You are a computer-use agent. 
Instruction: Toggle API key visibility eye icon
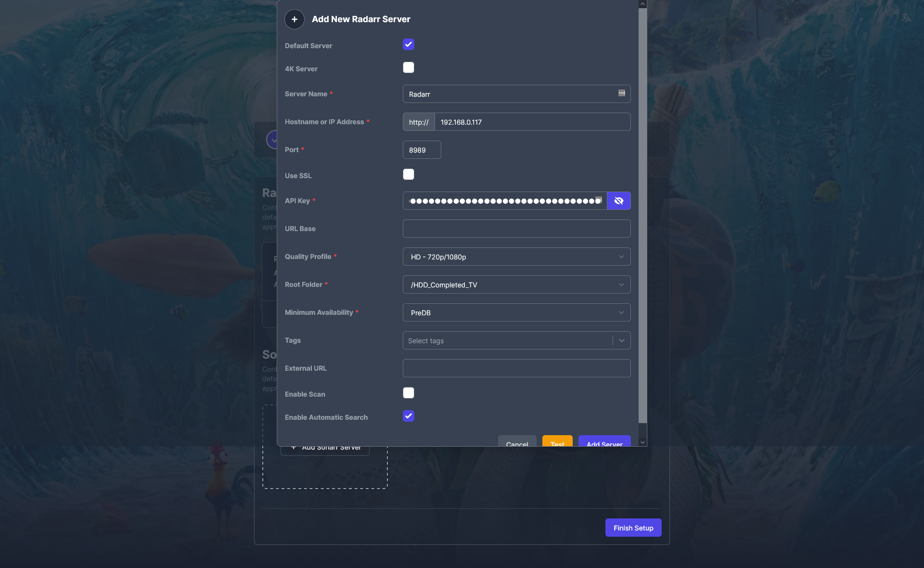618,201
